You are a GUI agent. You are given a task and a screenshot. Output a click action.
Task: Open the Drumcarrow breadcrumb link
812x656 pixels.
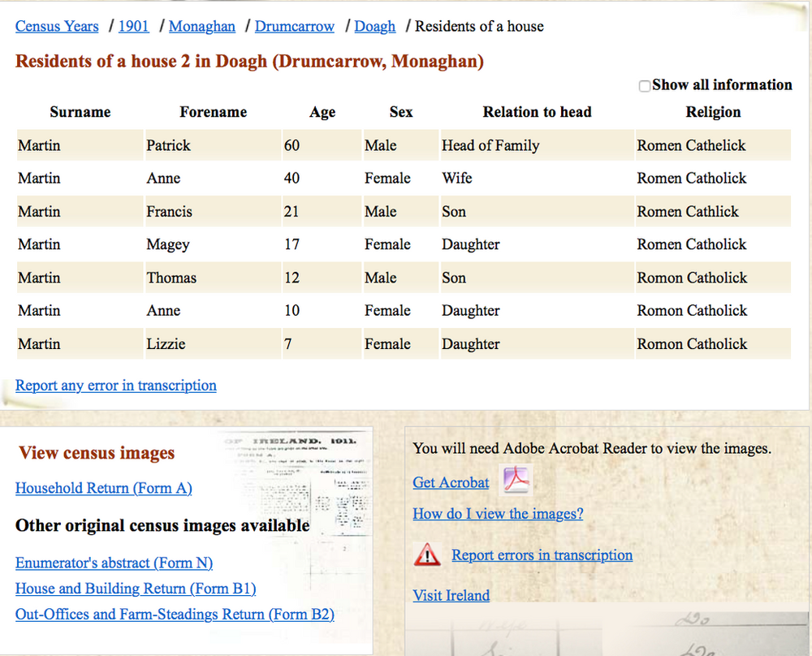pyautogui.click(x=294, y=26)
